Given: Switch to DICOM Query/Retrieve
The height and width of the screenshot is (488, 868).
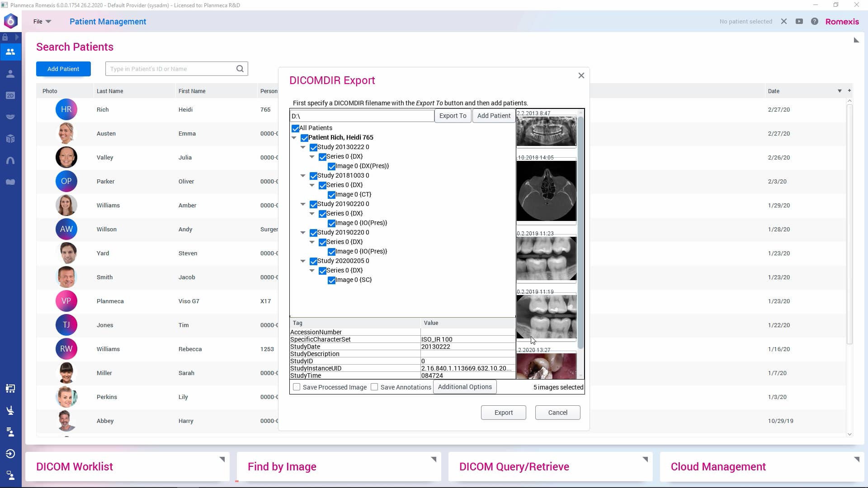Looking at the screenshot, I should click(514, 466).
